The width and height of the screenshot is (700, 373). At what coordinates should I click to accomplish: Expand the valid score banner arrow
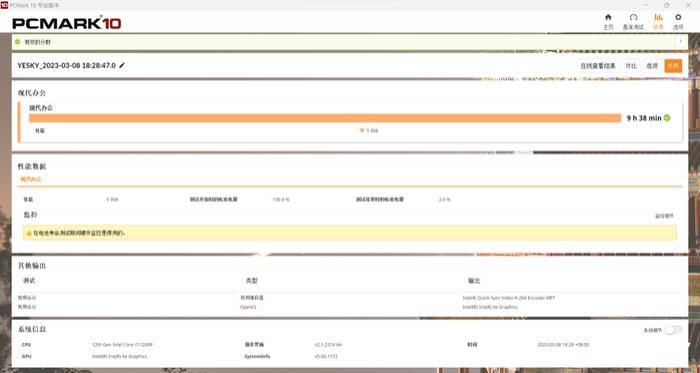681,42
